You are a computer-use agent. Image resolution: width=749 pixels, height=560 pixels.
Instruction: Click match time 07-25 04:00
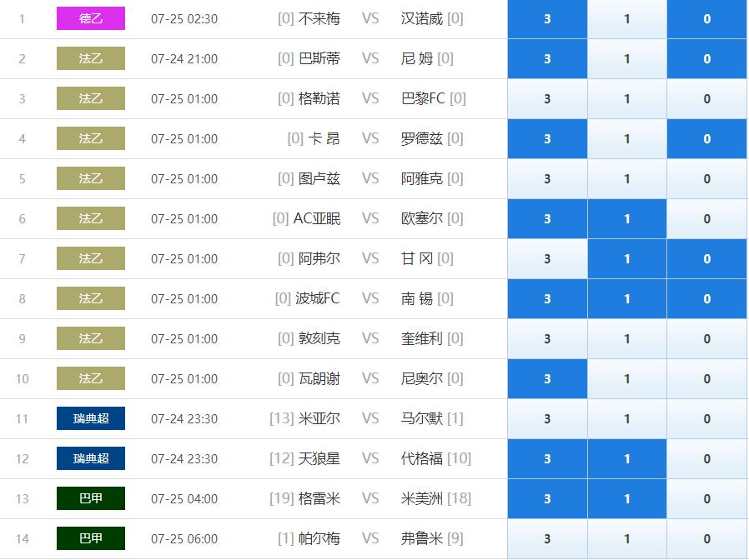(184, 499)
